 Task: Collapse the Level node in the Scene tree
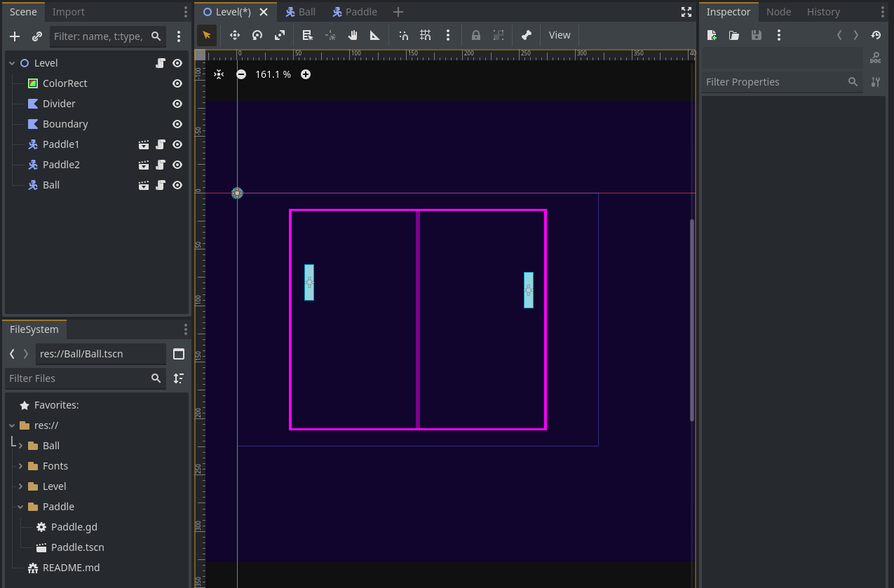11,62
